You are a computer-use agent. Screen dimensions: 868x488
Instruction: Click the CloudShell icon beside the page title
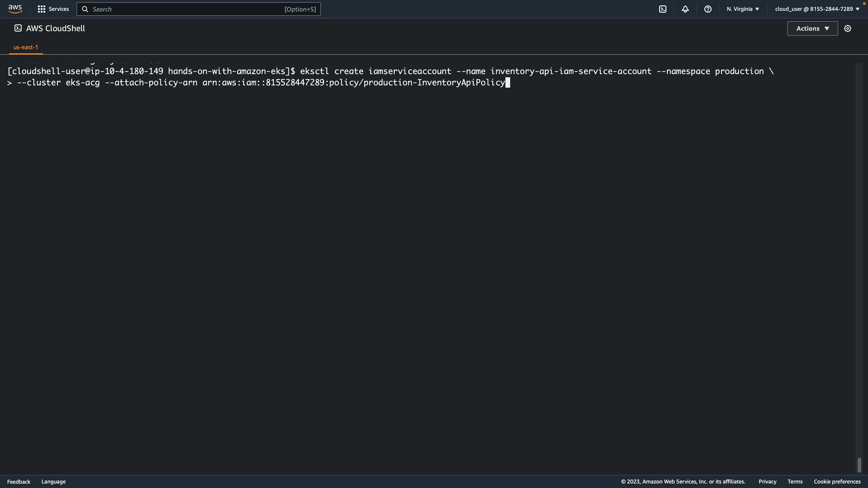(18, 28)
